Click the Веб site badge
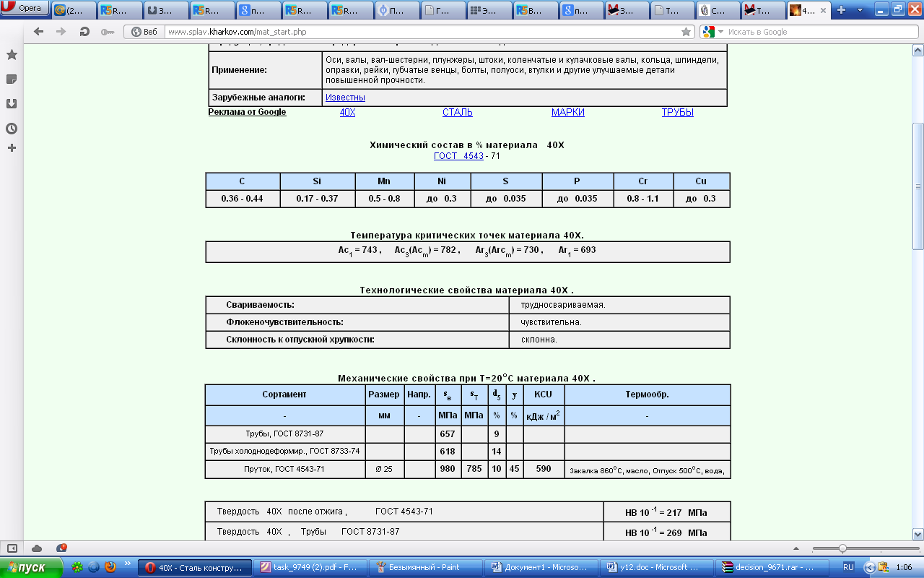This screenshot has height=578, width=924. [x=144, y=32]
